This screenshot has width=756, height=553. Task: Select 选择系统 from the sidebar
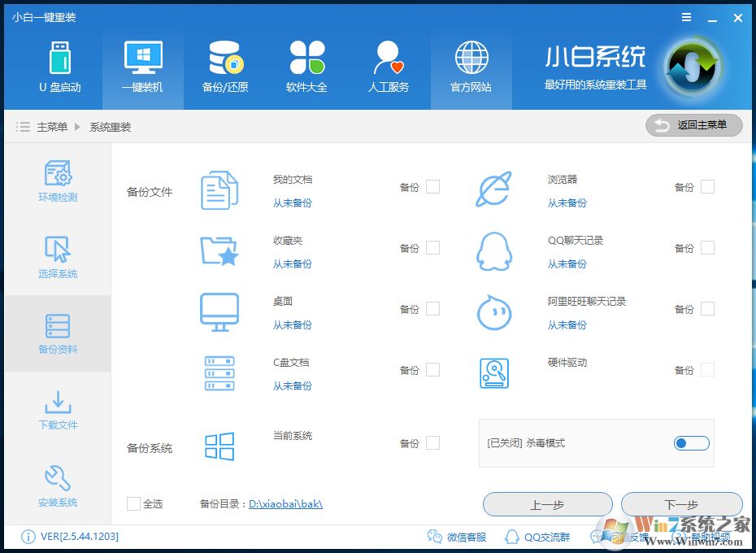click(x=57, y=257)
